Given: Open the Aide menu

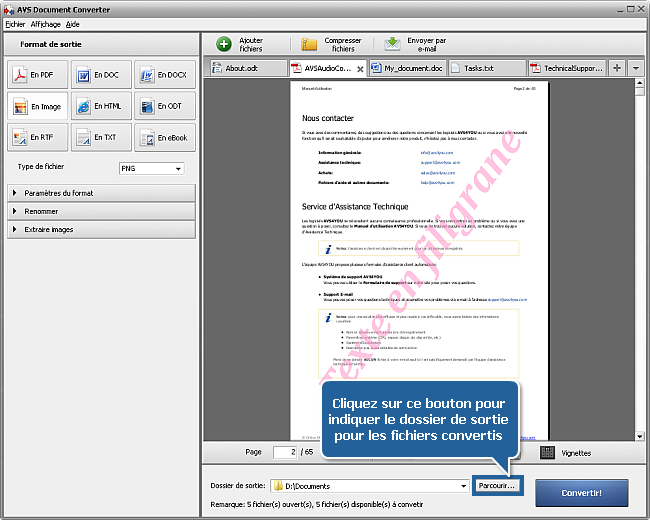Looking at the screenshot, I should pos(73,24).
